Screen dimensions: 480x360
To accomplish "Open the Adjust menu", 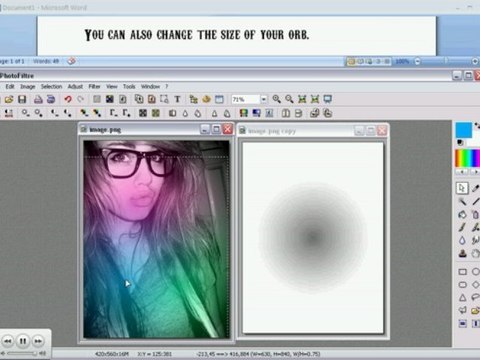I will [x=75, y=86].
